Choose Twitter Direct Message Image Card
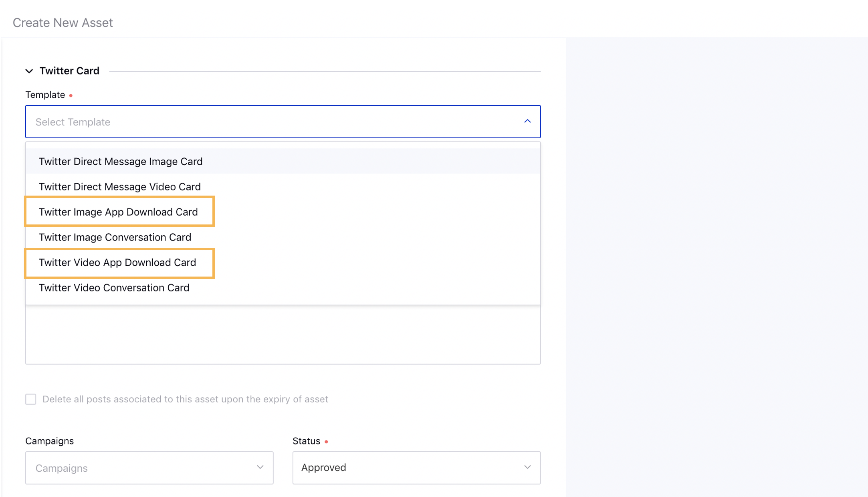The height and width of the screenshot is (497, 868). click(x=283, y=161)
